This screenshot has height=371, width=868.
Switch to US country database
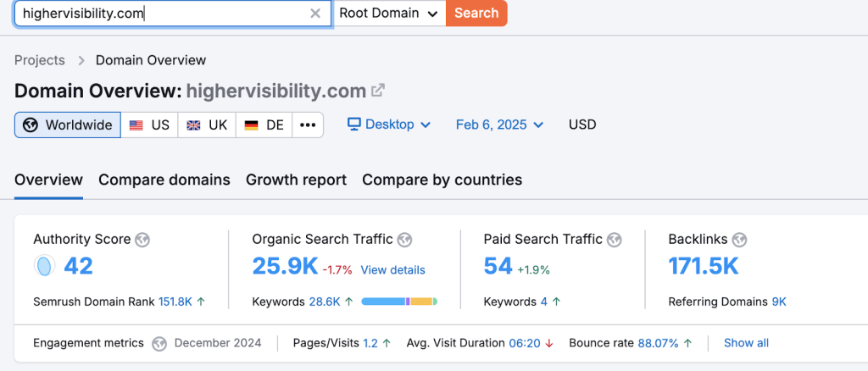pyautogui.click(x=149, y=125)
